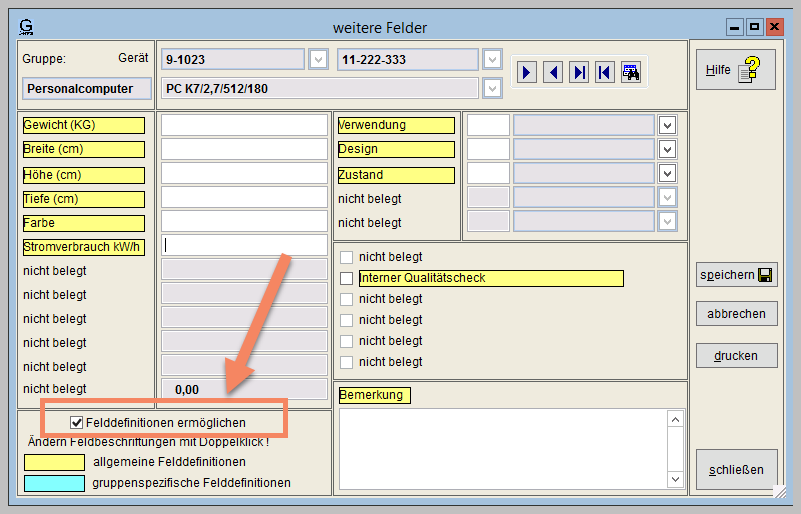Click the yellow allgemeine Felddefinitionen swatch
Screen dimensions: 801x514
click(x=54, y=462)
